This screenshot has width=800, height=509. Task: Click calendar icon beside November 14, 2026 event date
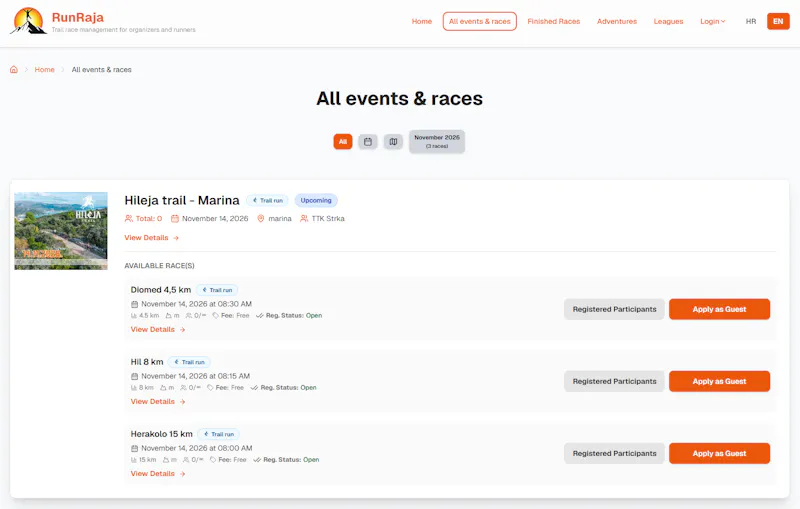175,218
